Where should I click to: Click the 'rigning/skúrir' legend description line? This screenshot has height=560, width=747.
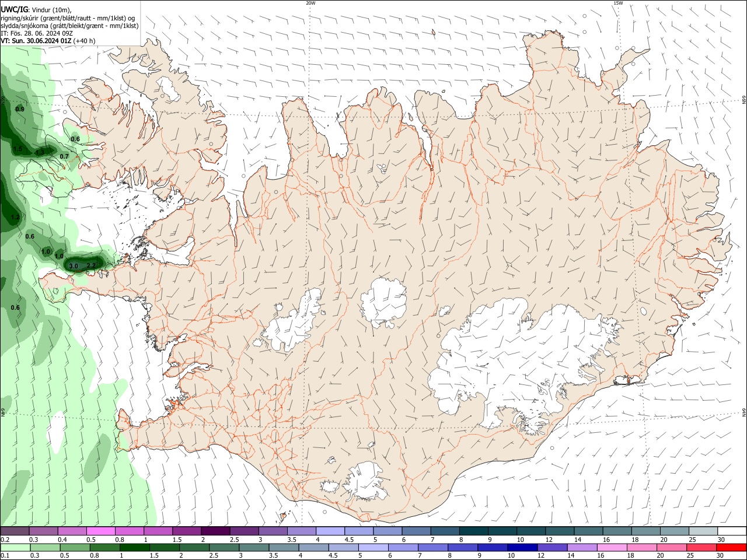tap(68, 17)
